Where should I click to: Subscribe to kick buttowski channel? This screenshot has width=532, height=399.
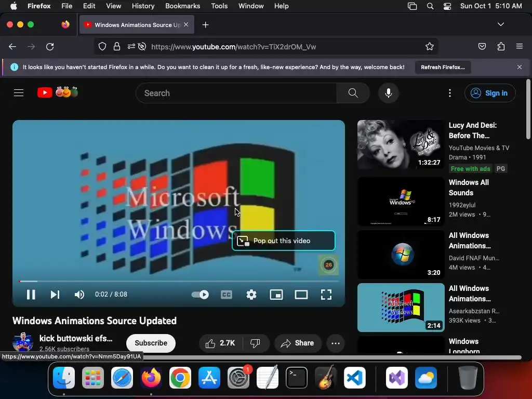point(151,343)
